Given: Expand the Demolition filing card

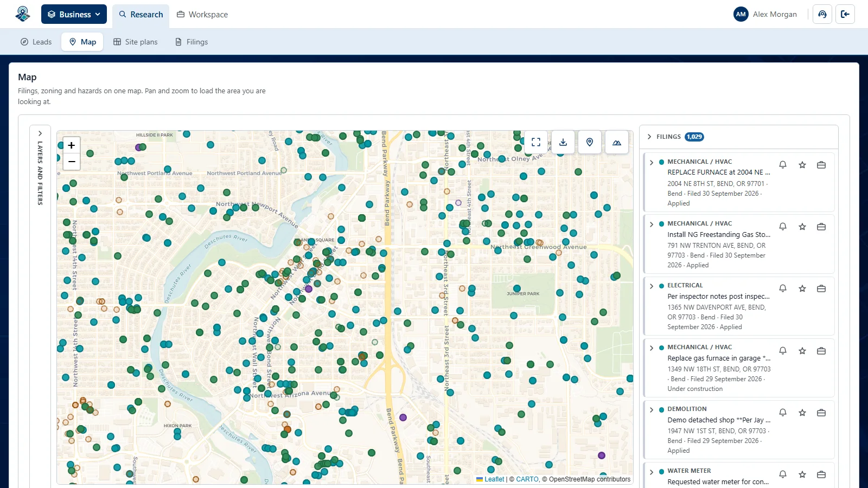Looking at the screenshot, I should 652,409.
